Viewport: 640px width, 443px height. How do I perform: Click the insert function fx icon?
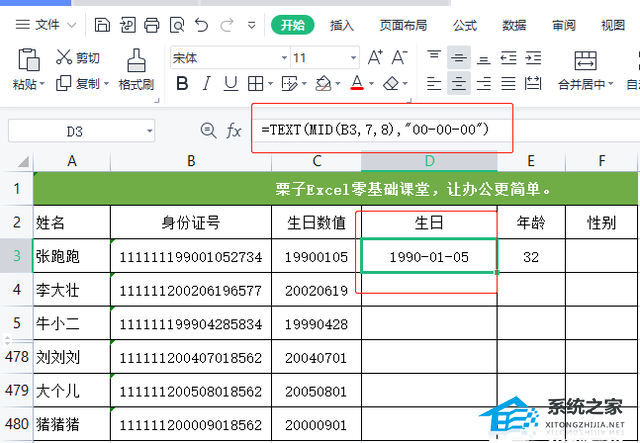click(x=234, y=130)
